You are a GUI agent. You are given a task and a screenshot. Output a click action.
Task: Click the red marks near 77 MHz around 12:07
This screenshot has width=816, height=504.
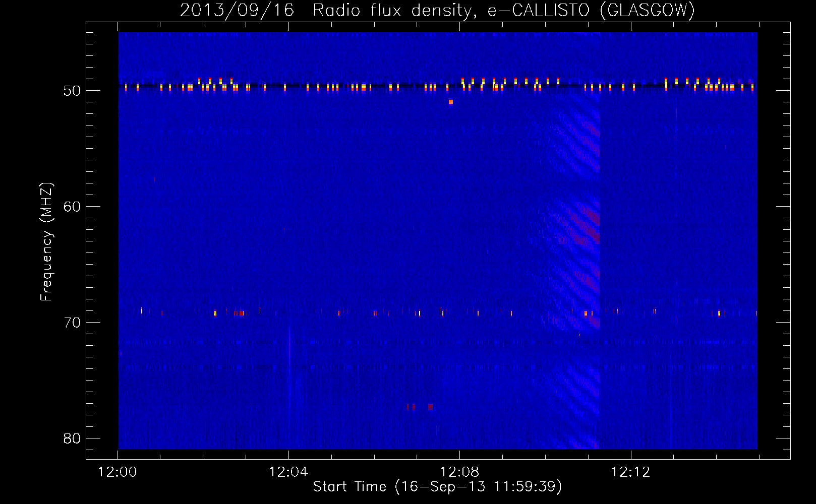tap(420, 406)
